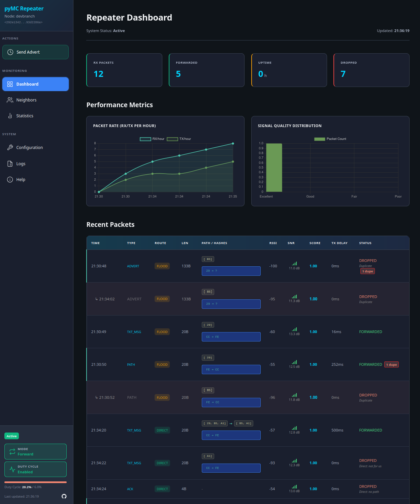
Task: Click the Help question mark icon
Action: 10,179
